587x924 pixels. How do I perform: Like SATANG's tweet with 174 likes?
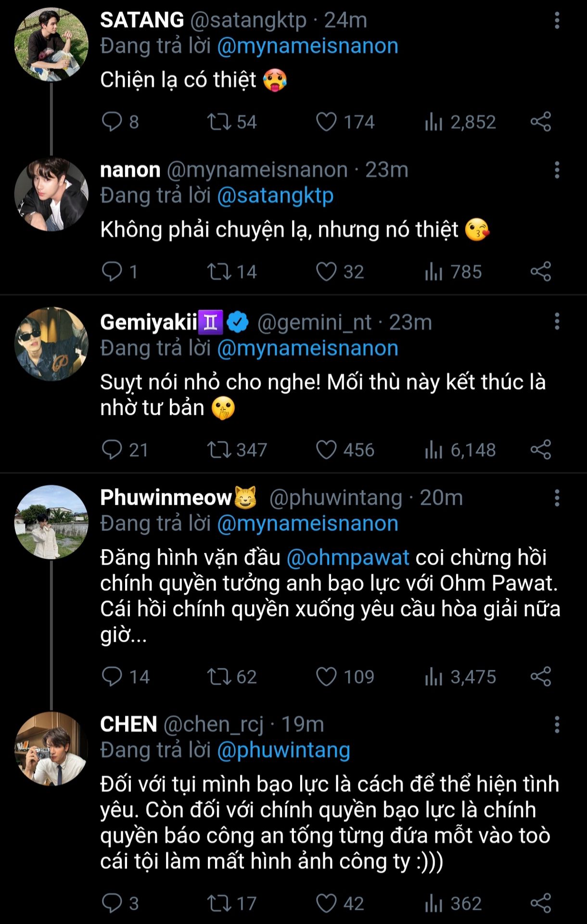(326, 122)
